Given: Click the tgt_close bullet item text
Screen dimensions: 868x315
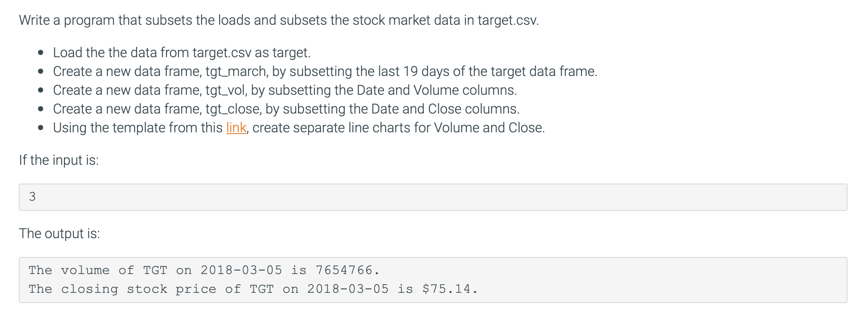Looking at the screenshot, I should pyautogui.click(x=286, y=109).
